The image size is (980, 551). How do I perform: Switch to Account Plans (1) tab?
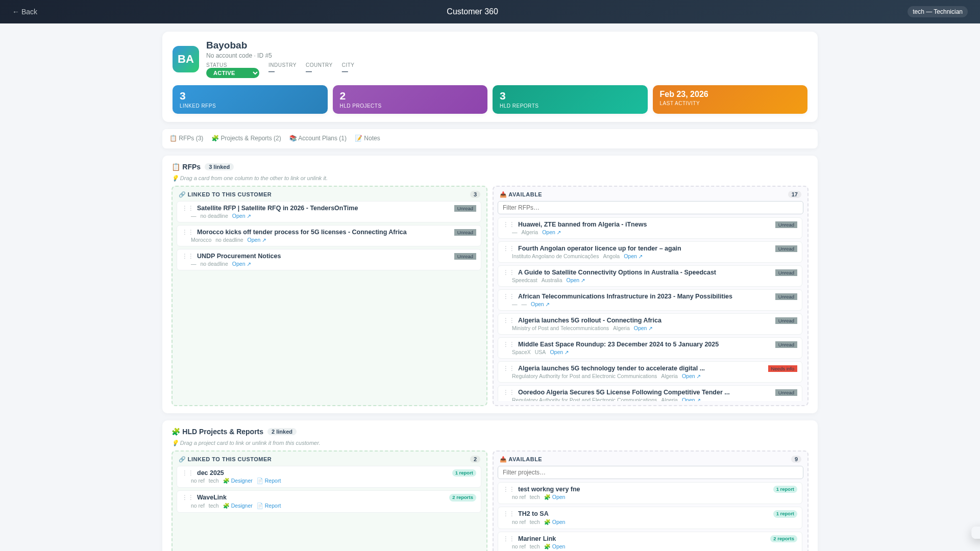coord(318,138)
